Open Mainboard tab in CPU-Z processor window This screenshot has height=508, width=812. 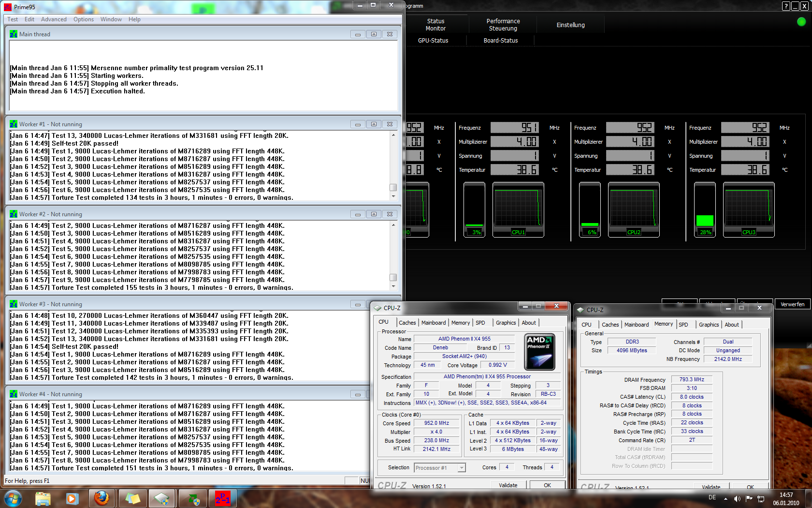click(434, 323)
